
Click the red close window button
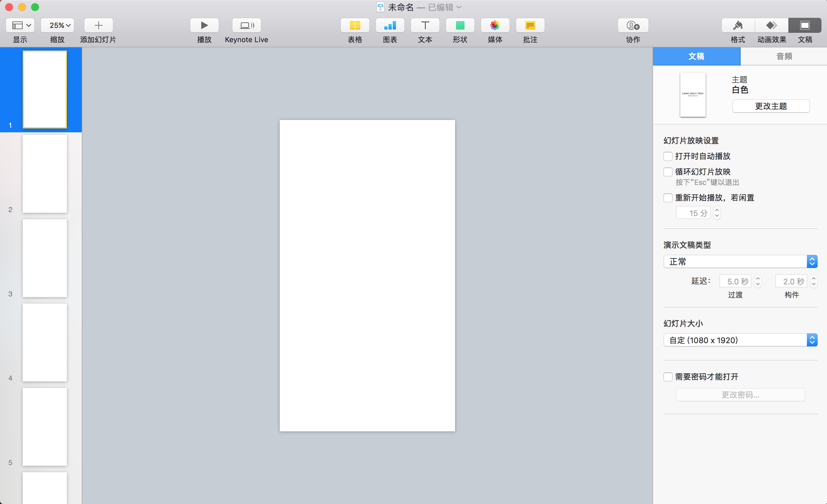point(9,7)
